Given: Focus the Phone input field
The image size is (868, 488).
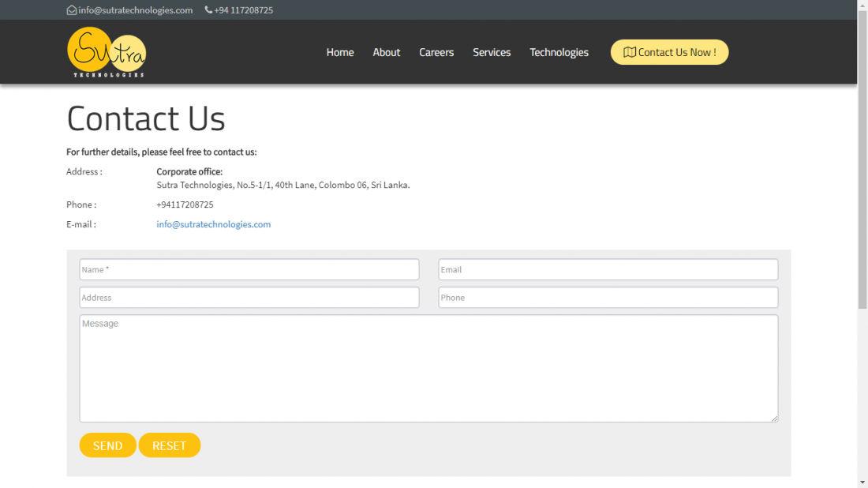Looking at the screenshot, I should tap(608, 298).
